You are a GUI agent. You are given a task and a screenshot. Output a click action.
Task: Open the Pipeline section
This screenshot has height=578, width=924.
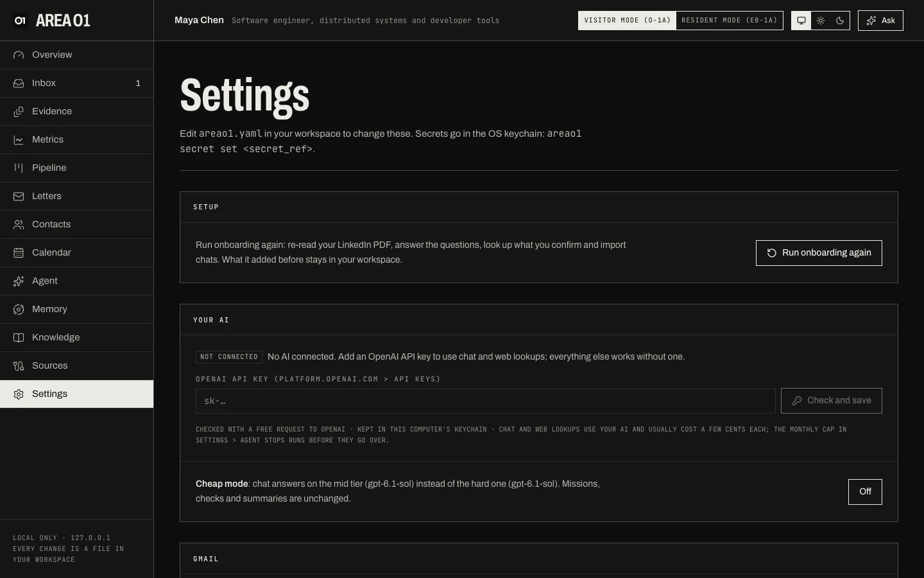pyautogui.click(x=77, y=168)
